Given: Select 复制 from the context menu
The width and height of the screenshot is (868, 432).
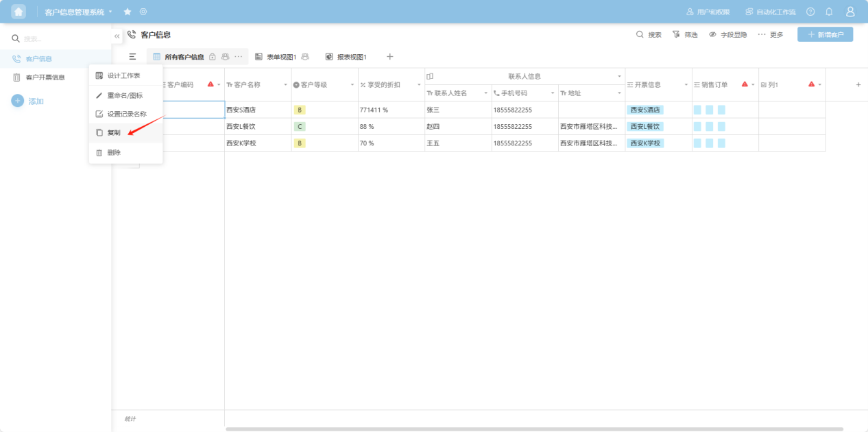Looking at the screenshot, I should pyautogui.click(x=114, y=132).
